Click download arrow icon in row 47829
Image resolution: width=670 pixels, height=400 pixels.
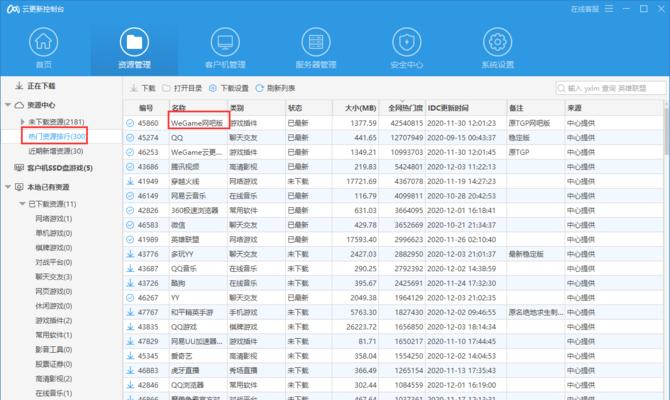tap(130, 341)
